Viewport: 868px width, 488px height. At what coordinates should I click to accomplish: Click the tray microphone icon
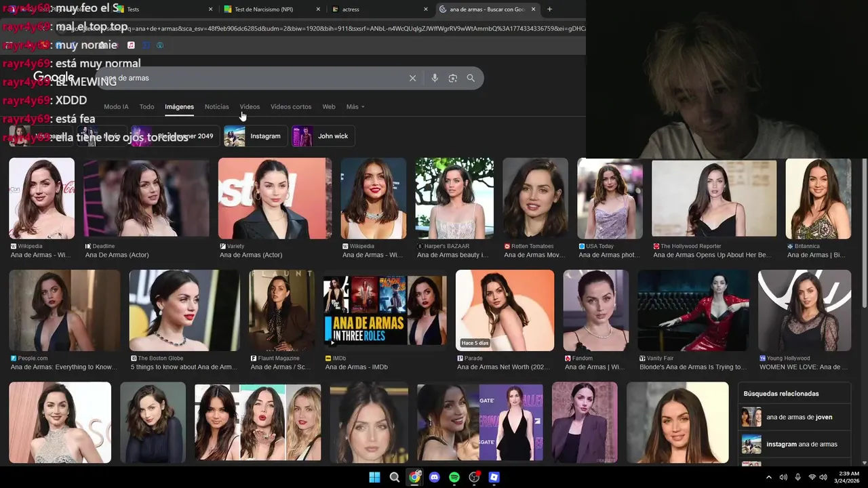coord(797,477)
